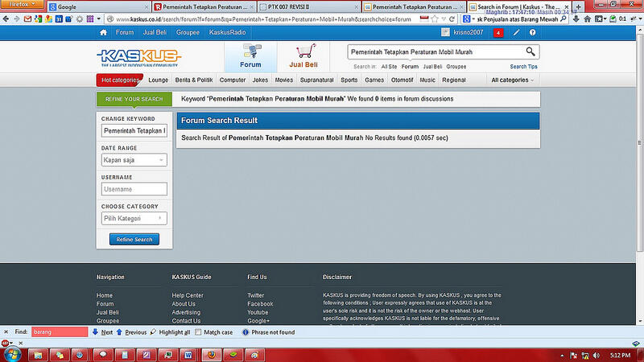Image resolution: width=644 pixels, height=362 pixels.
Task: Click Next in the find bar
Action: point(103,332)
